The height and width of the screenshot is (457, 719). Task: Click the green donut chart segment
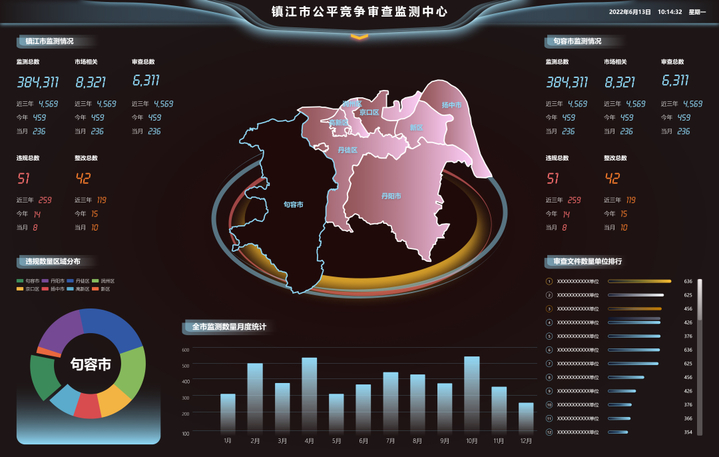(133, 363)
